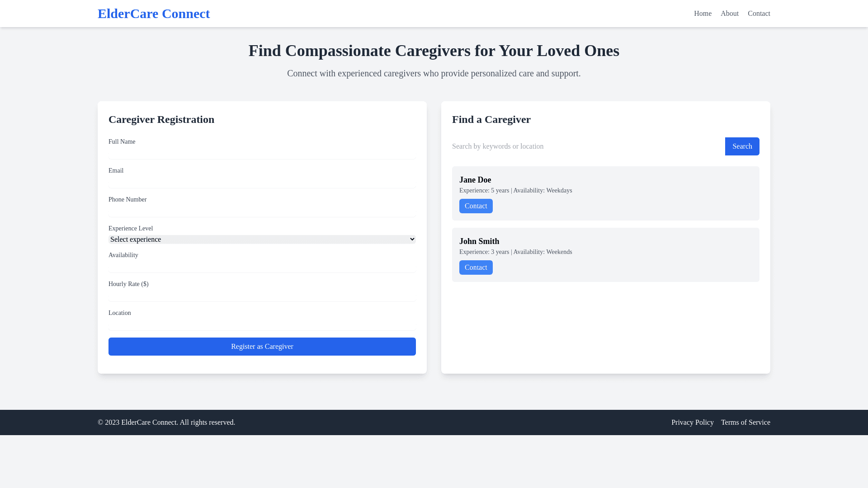Select the John Smith caregiver card

click(x=633, y=247)
